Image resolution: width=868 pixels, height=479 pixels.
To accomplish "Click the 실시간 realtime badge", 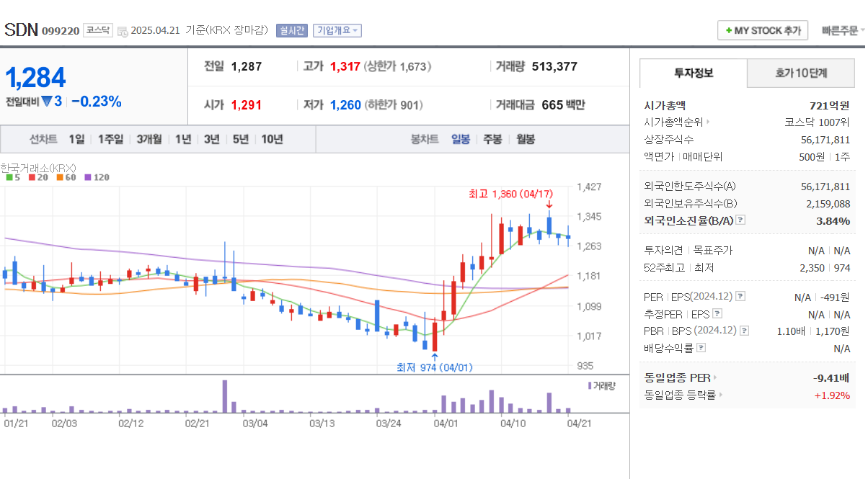I will click(291, 30).
